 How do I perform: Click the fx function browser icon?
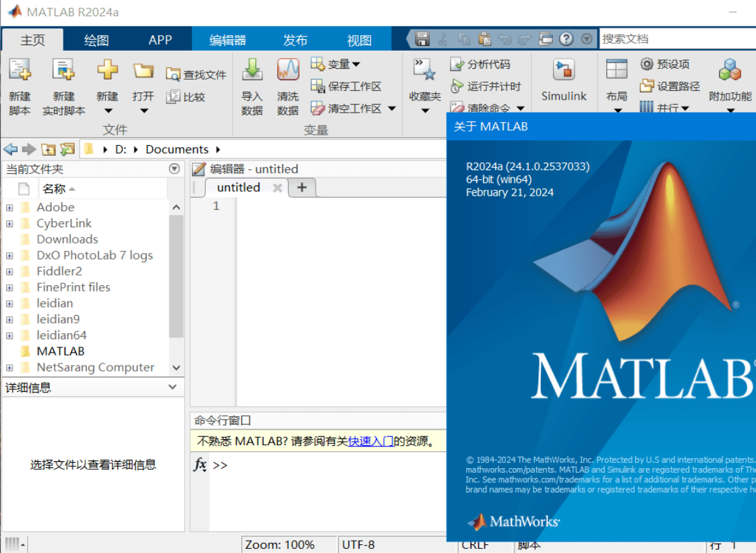pyautogui.click(x=200, y=465)
